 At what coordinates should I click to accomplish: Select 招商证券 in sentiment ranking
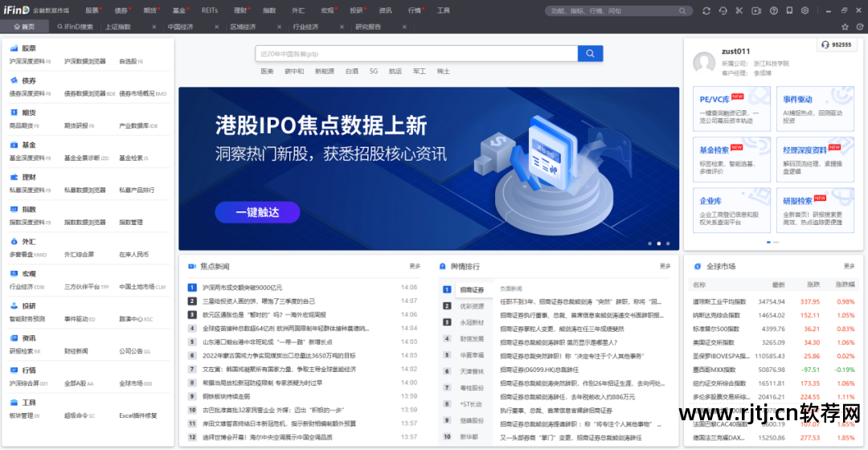472,289
